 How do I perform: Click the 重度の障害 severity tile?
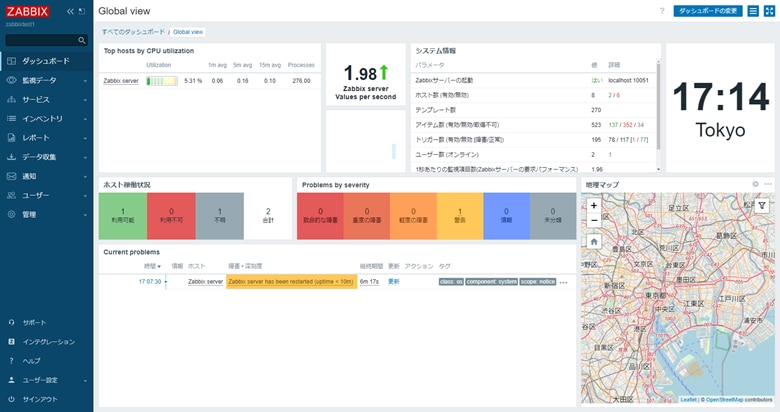click(x=367, y=216)
